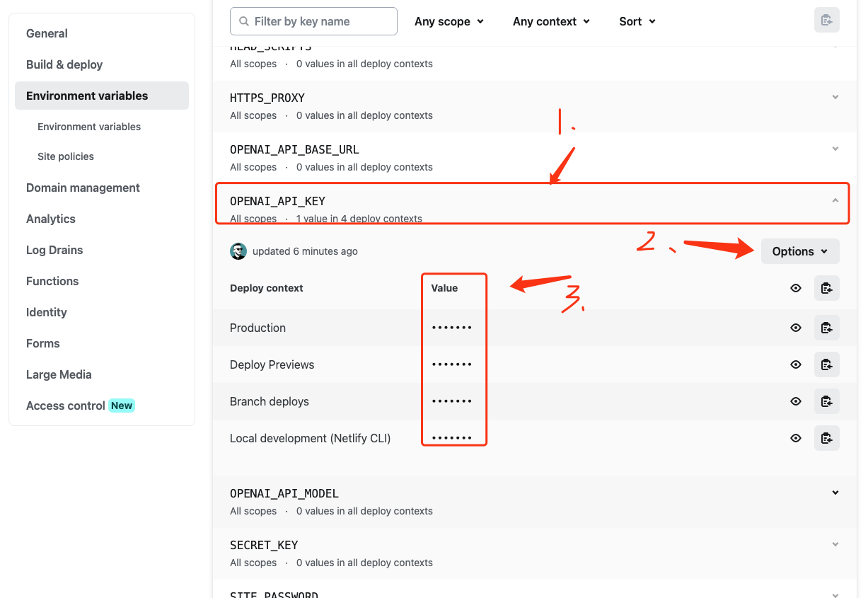Expand the OPENAI_API_MODEL variable row
This screenshot has width=868, height=598.
click(835, 493)
